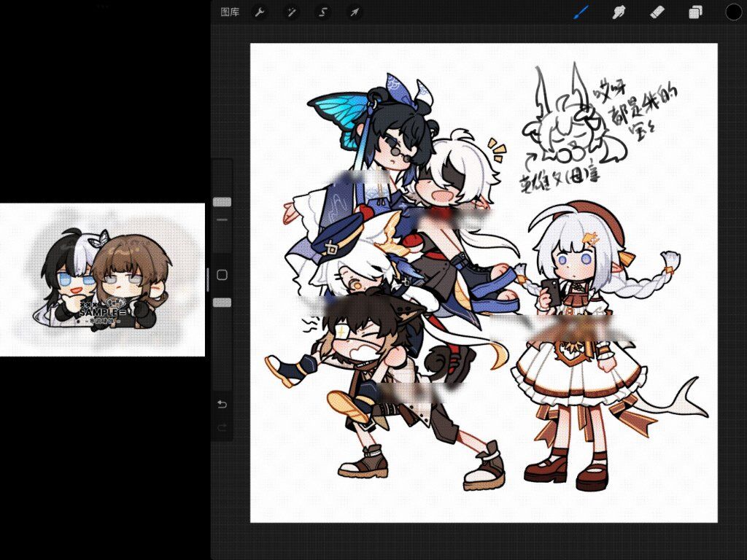Undo the last stroke

[x=222, y=404]
